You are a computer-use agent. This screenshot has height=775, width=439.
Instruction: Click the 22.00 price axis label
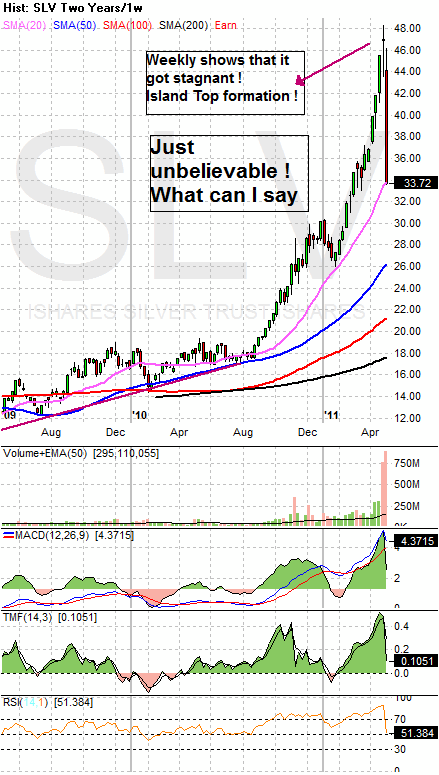pyautogui.click(x=407, y=309)
